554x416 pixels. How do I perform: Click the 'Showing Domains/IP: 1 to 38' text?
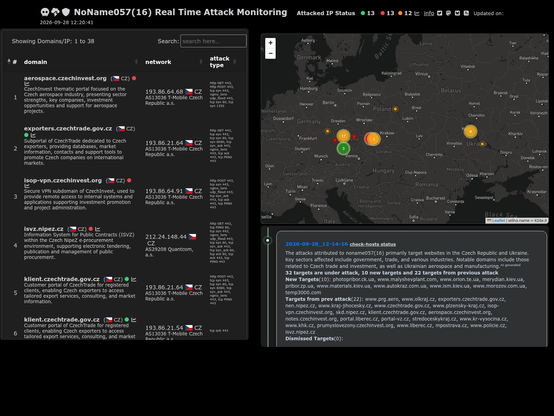point(53,41)
